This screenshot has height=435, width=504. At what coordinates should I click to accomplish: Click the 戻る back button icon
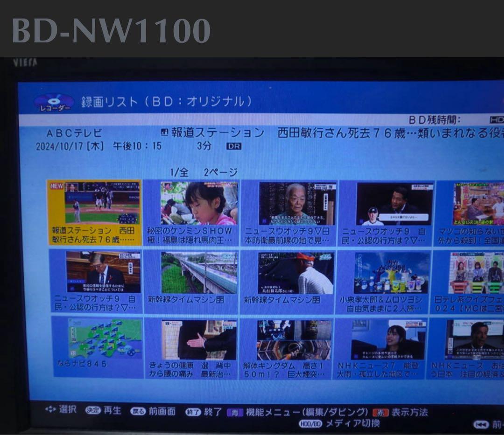click(138, 412)
